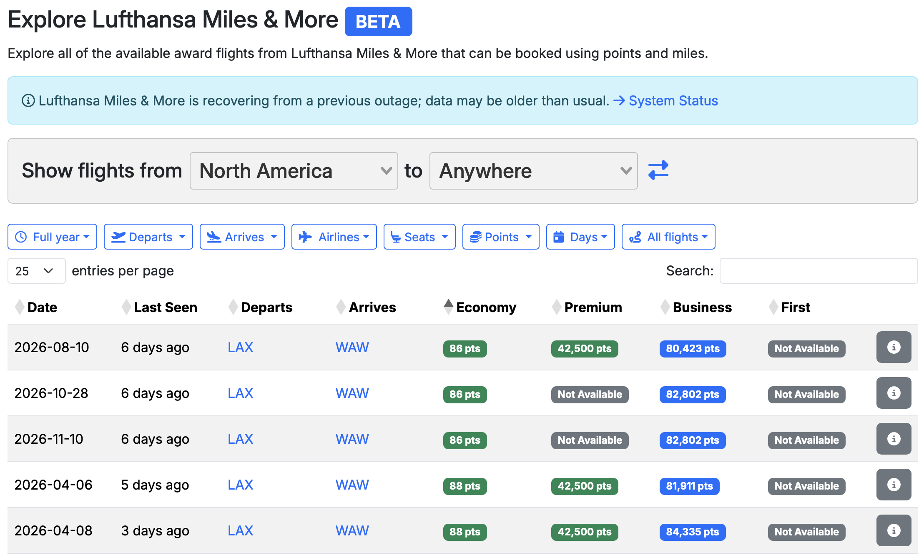
Task: Open info details for the 2026-08-10 flight
Action: 894,347
